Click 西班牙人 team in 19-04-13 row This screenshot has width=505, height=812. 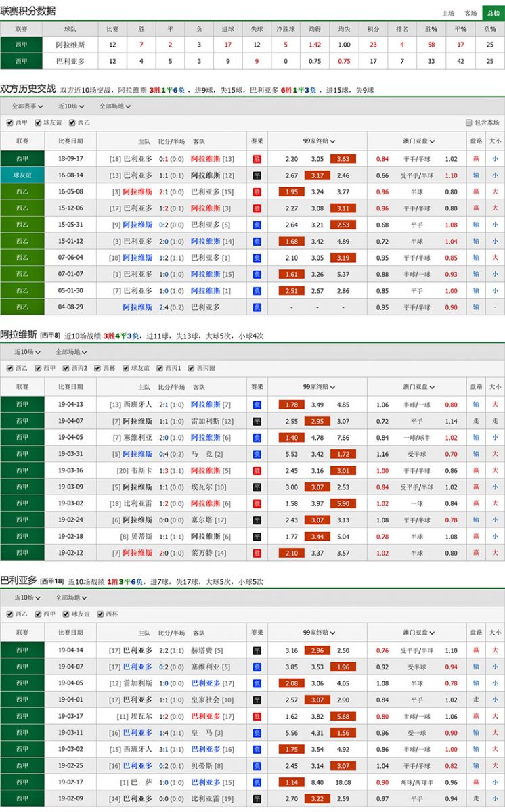(x=137, y=405)
